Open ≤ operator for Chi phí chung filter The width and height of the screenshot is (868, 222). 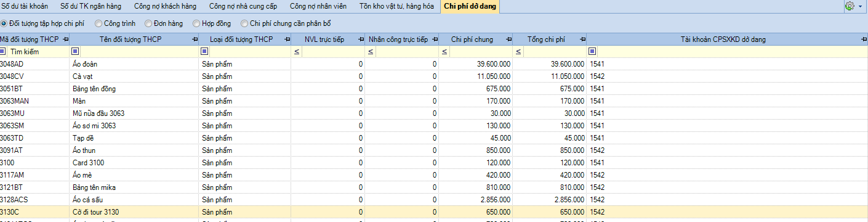tap(444, 52)
